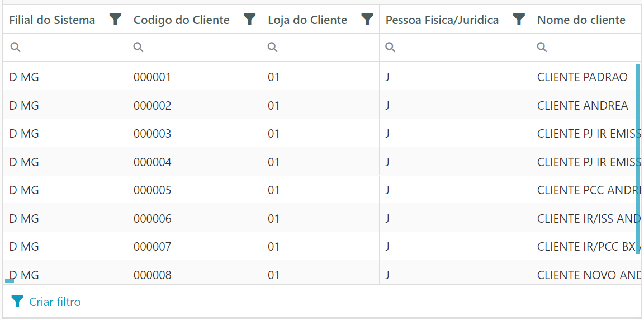
Task: Select the CLIENTE ANDREA row
Action: 582,106
